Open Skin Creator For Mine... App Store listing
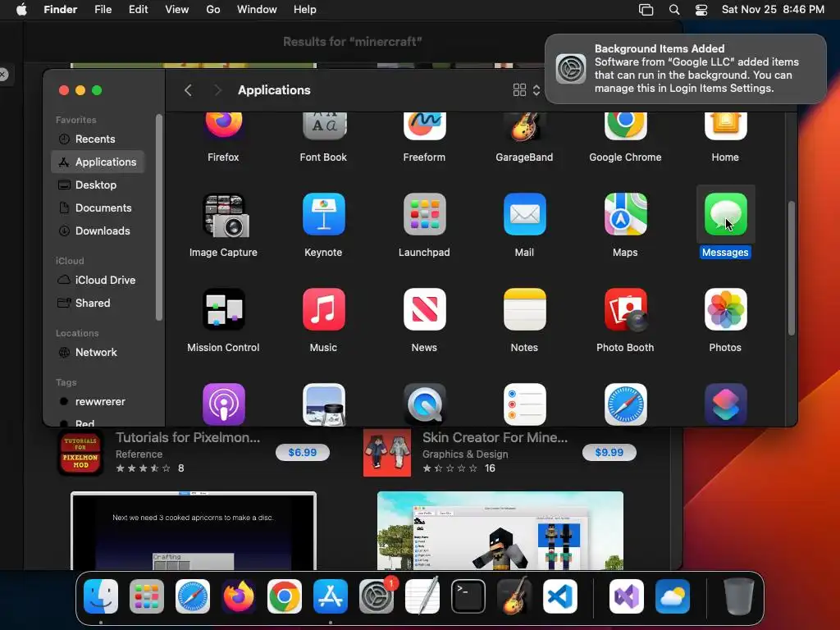 pos(495,438)
